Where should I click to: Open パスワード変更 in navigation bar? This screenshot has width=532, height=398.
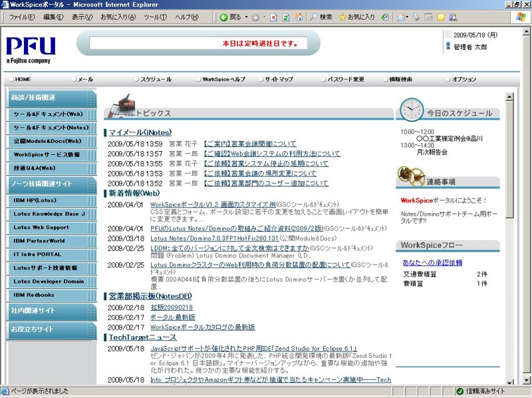click(345, 79)
